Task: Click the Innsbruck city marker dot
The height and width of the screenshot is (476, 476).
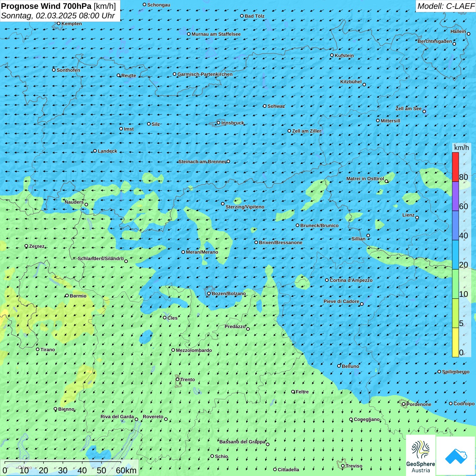Action: click(x=218, y=123)
